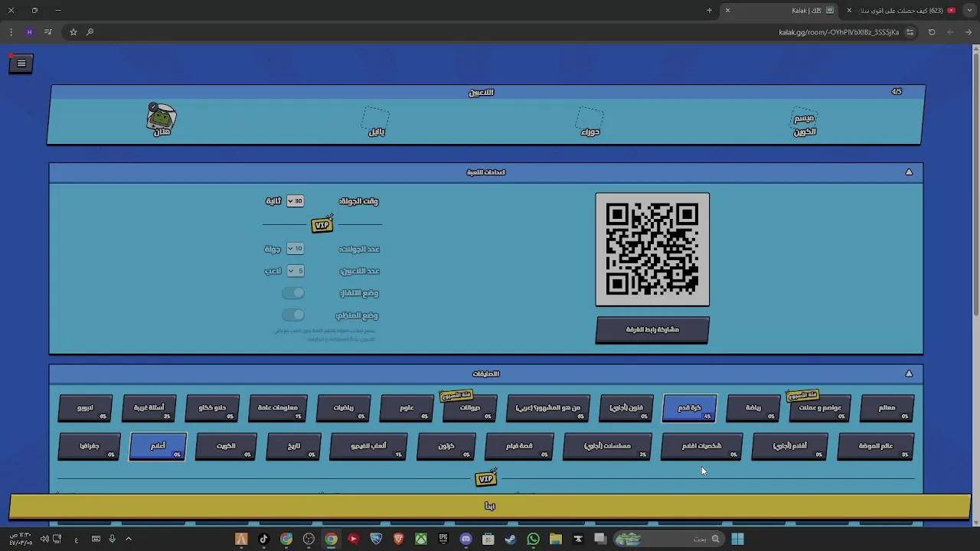
Task: Choose the جغرافيا category button
Action: pos(90,446)
